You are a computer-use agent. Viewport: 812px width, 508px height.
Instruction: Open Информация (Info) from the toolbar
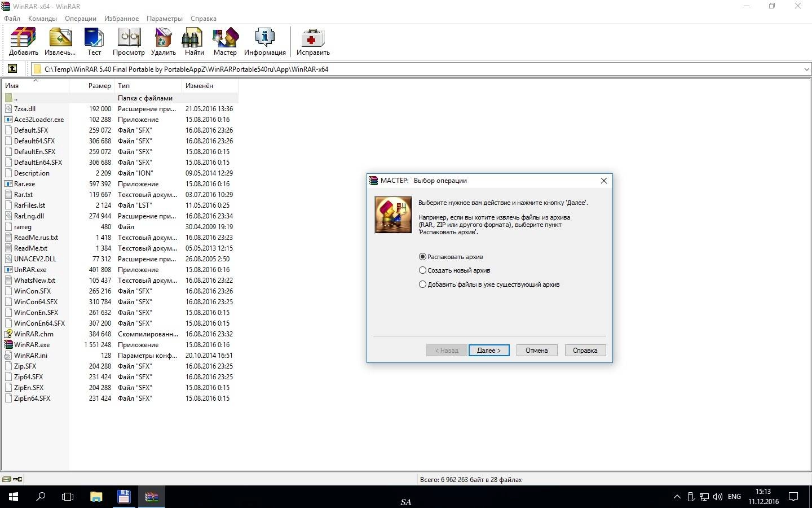(264, 42)
